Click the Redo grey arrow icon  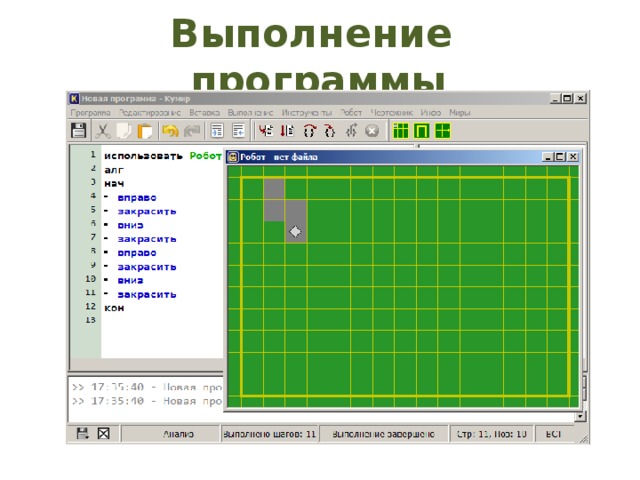(191, 131)
